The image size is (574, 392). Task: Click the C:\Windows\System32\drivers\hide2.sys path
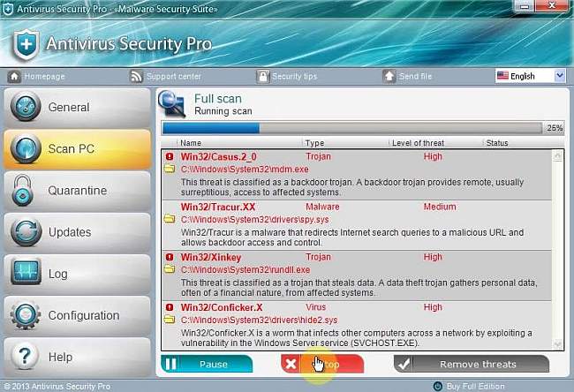tap(259, 320)
